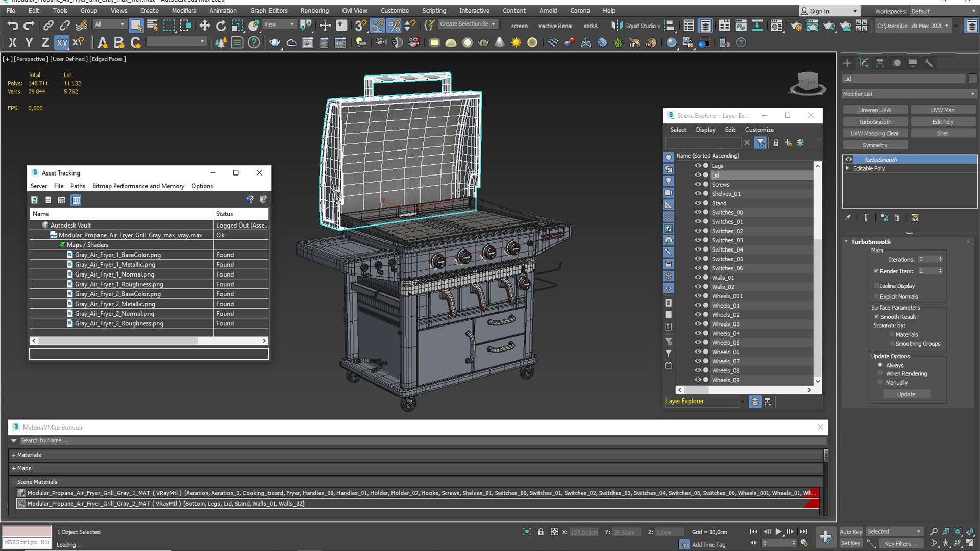This screenshot has height=551, width=980.
Task: Open the Create tab in command panel
Action: 847,63
